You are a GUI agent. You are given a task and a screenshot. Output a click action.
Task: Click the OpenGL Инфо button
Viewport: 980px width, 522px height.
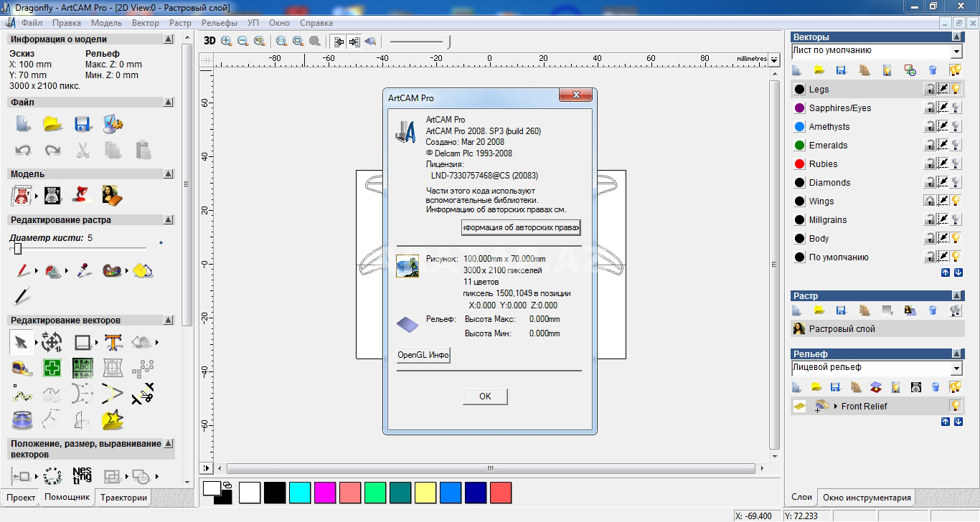[x=423, y=355]
